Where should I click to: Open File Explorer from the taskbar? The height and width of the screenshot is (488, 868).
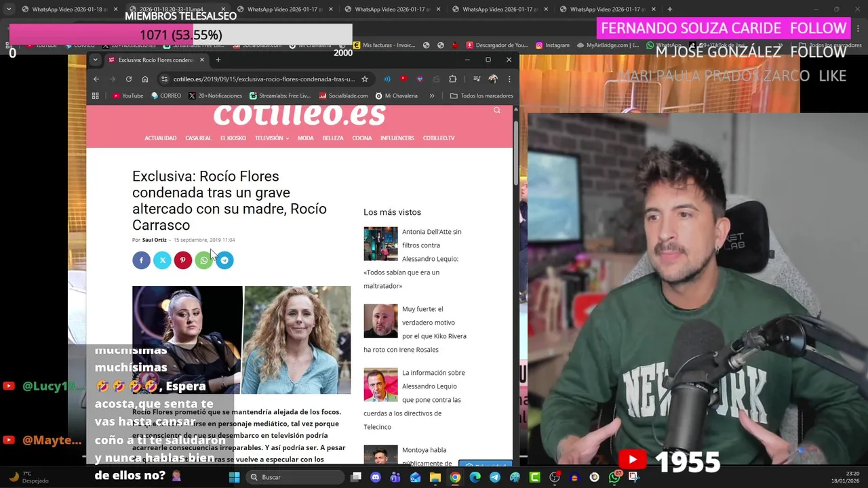(x=435, y=477)
